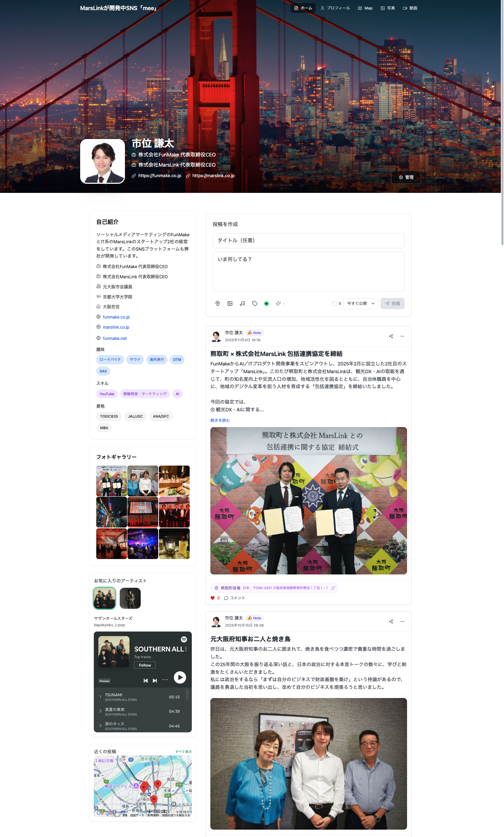The image size is (504, 837).
Task: Open the プロフィール tab
Action: point(335,8)
